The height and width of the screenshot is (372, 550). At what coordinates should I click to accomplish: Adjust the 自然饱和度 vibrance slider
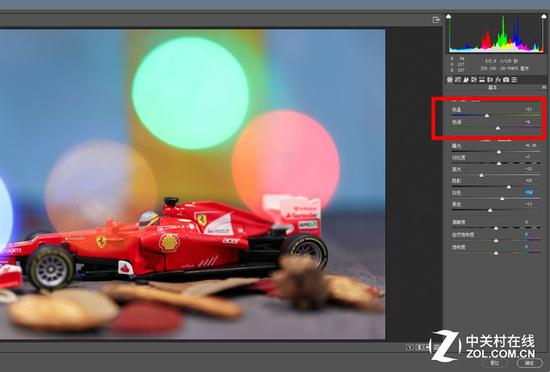tap(496, 241)
